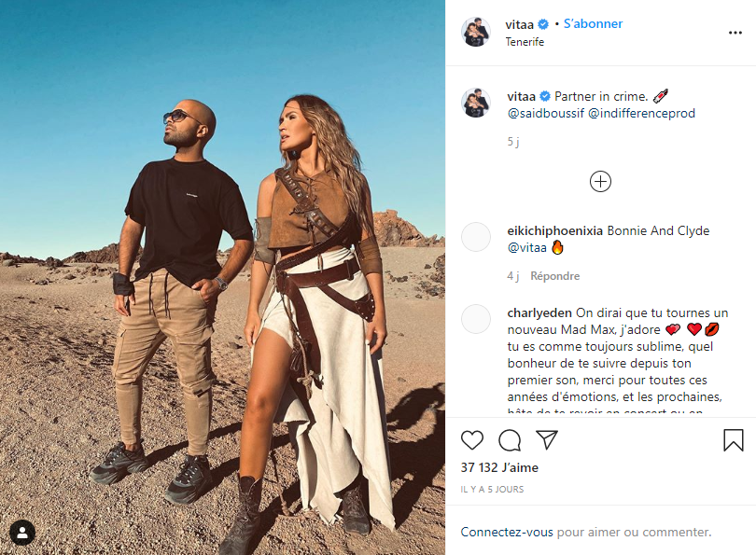Load more comments with plus circle
The height and width of the screenshot is (555, 756).
coord(600,182)
